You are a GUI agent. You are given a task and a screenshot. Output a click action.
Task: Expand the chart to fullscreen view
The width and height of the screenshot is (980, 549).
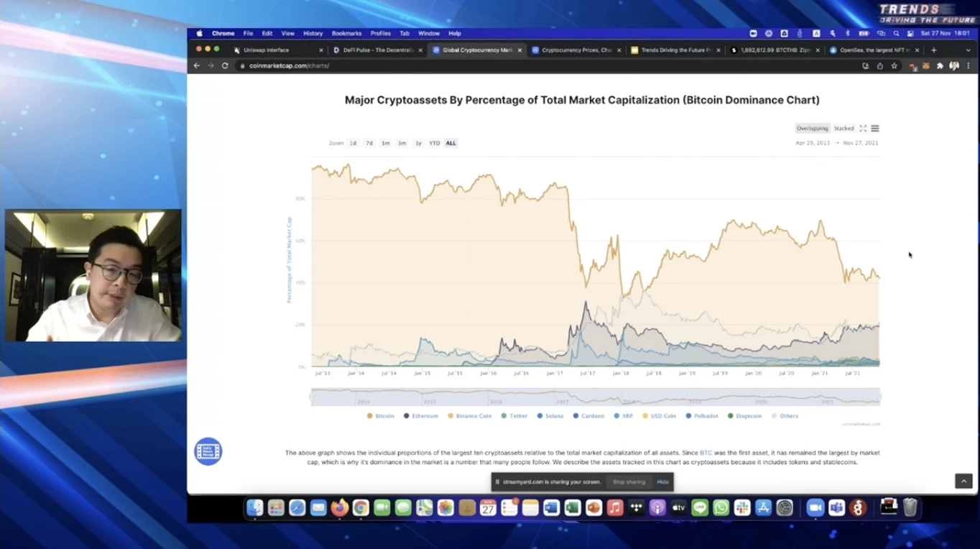(862, 128)
